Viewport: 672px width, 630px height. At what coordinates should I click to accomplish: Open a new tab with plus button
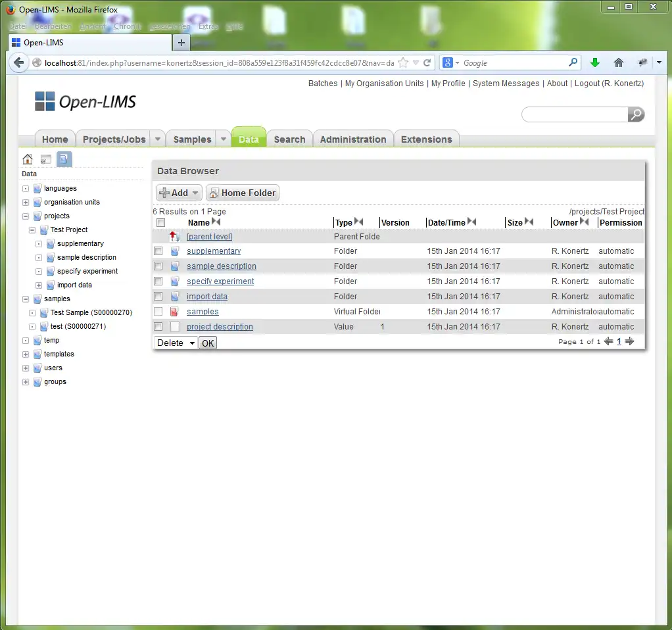point(181,43)
